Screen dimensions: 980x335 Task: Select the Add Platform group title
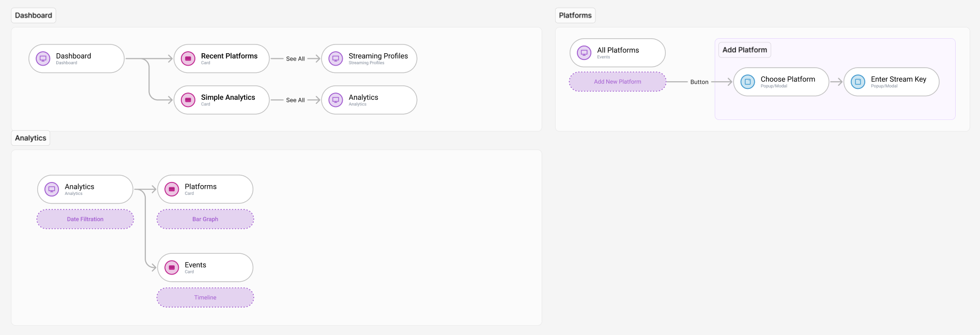(744, 50)
